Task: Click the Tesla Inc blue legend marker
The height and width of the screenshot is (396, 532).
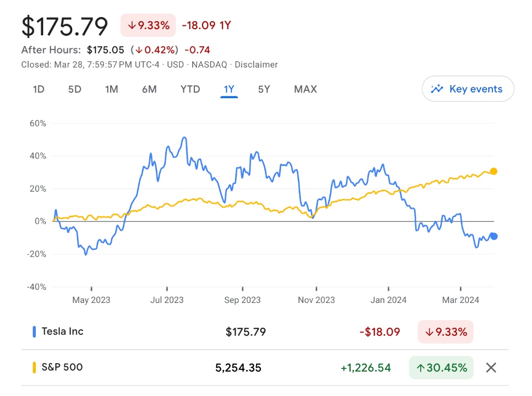Action: (34, 332)
